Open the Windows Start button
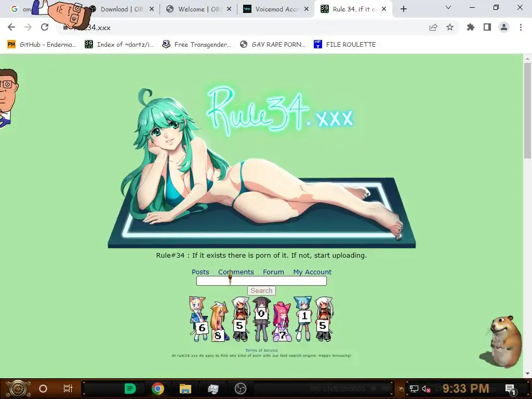This screenshot has height=399, width=532. tap(18, 389)
